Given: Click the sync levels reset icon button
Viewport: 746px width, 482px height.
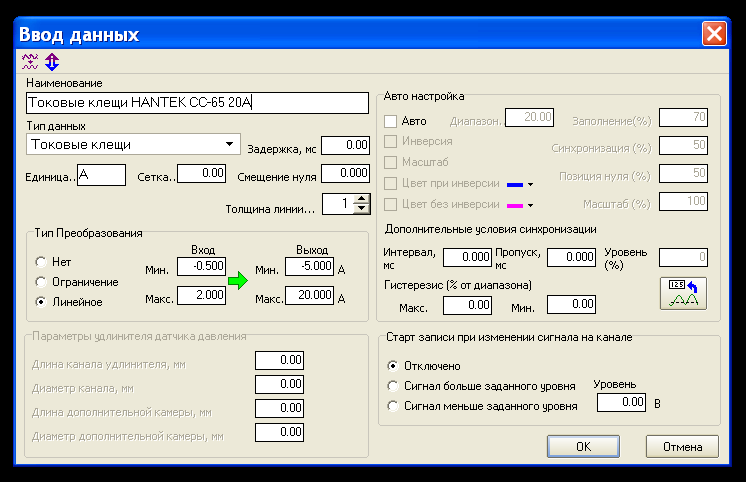Looking at the screenshot, I should [683, 294].
